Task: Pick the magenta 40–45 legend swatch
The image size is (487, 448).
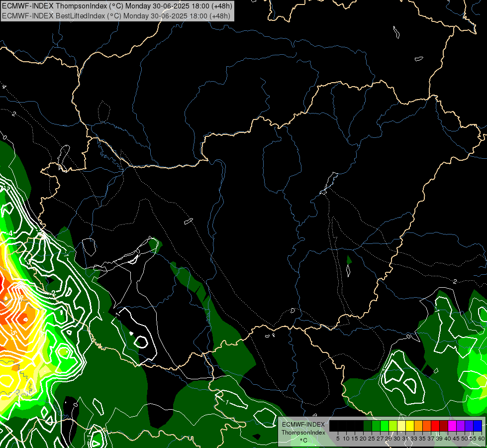Action: tap(452, 426)
